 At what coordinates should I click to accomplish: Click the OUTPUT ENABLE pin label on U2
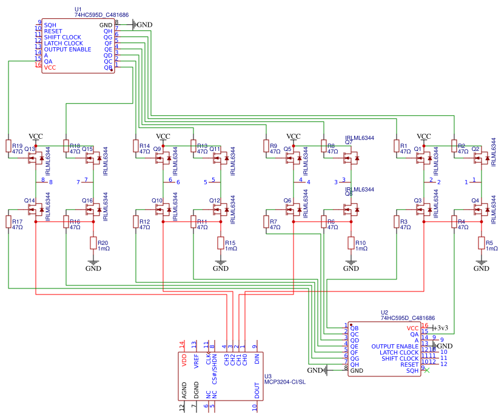pos(395,346)
